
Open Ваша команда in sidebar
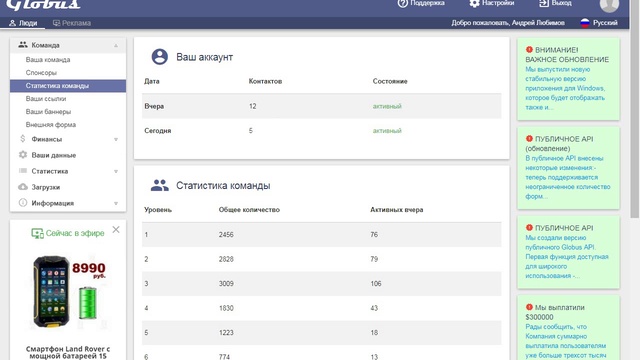coord(48,60)
